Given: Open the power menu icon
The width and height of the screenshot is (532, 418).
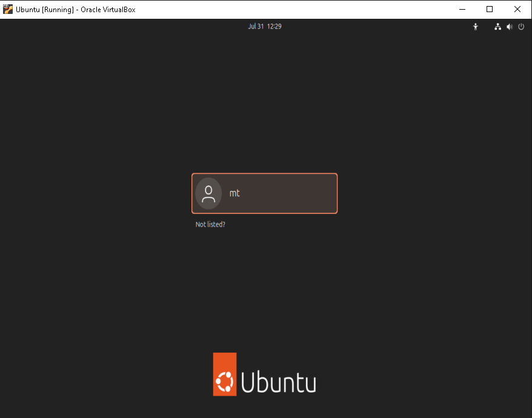Looking at the screenshot, I should click(x=521, y=27).
